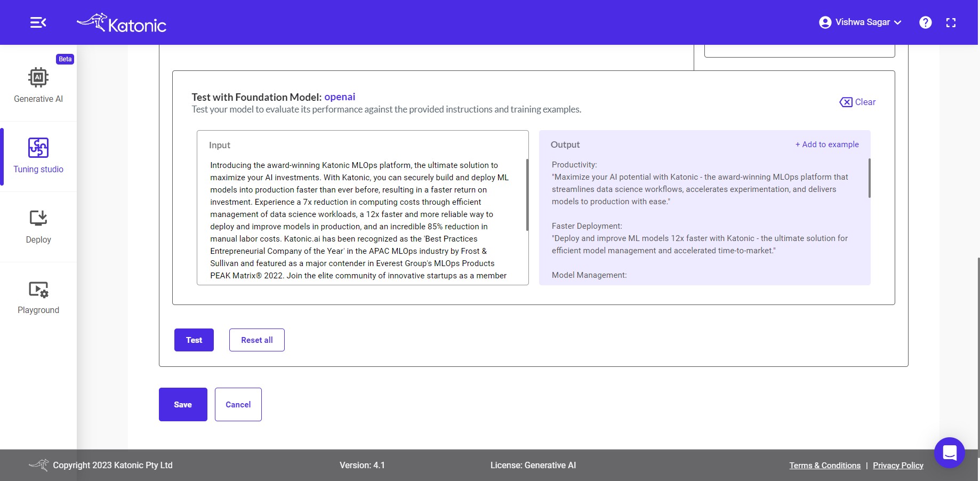The image size is (980, 481).
Task: Open the Deploy icon in sidebar
Action: (38, 218)
